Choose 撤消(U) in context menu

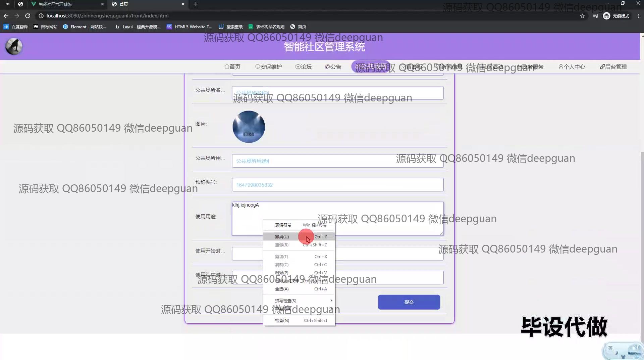299,237
